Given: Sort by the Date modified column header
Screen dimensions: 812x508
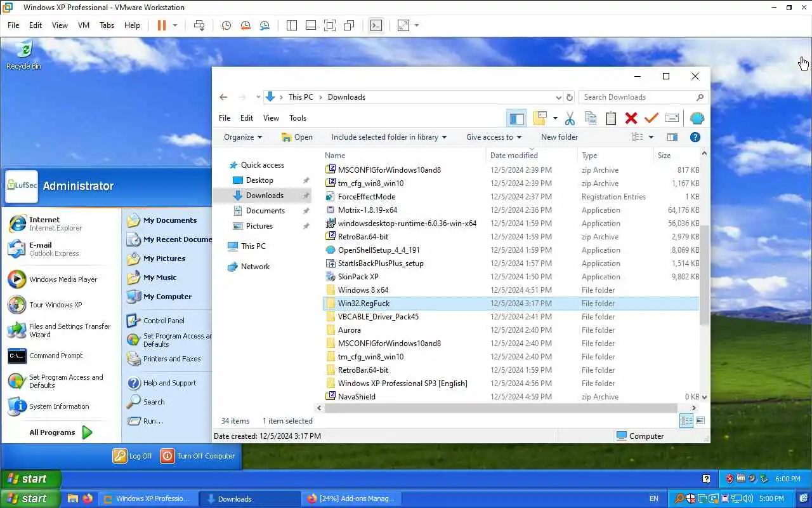Looking at the screenshot, I should 532,156.
